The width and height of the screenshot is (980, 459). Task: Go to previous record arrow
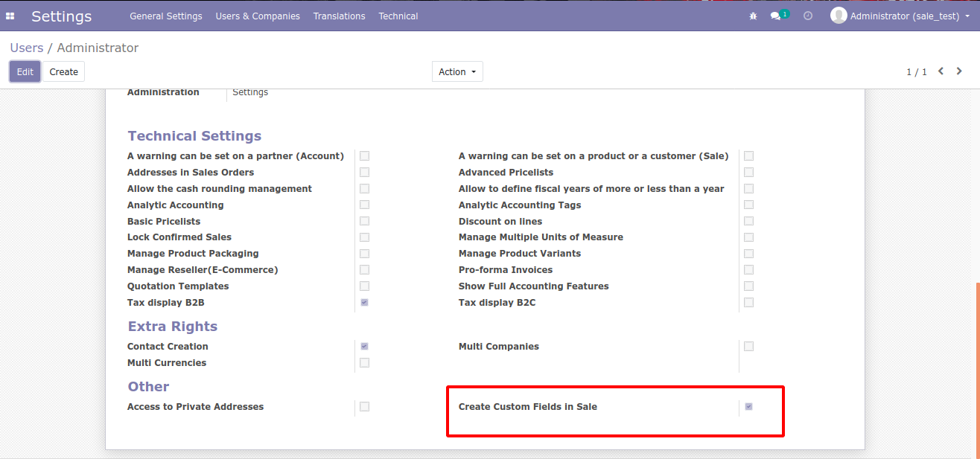(941, 71)
